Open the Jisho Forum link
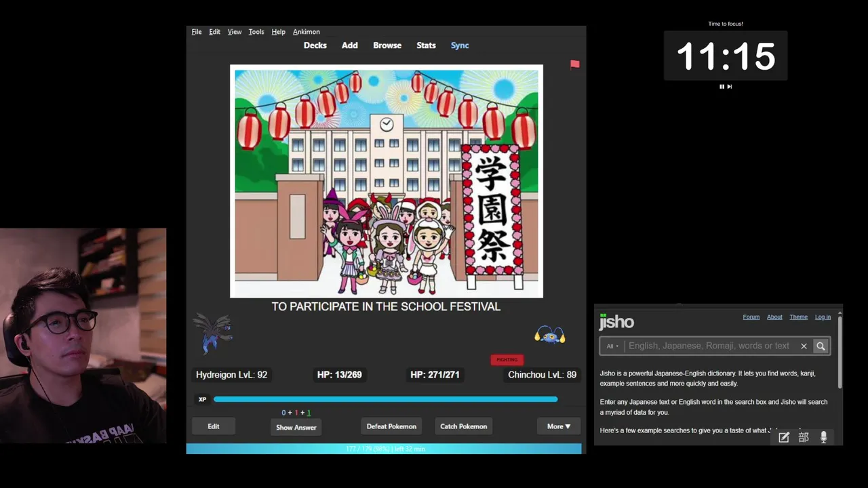The image size is (868, 488). click(751, 317)
